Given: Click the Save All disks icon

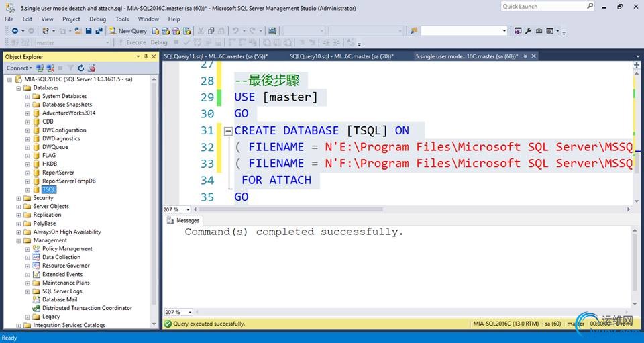Looking at the screenshot, I should (x=99, y=31).
